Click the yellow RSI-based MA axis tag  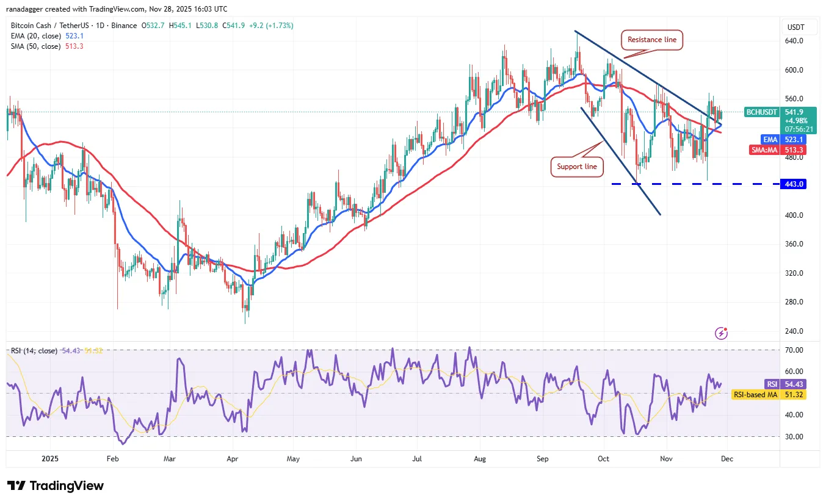point(769,395)
